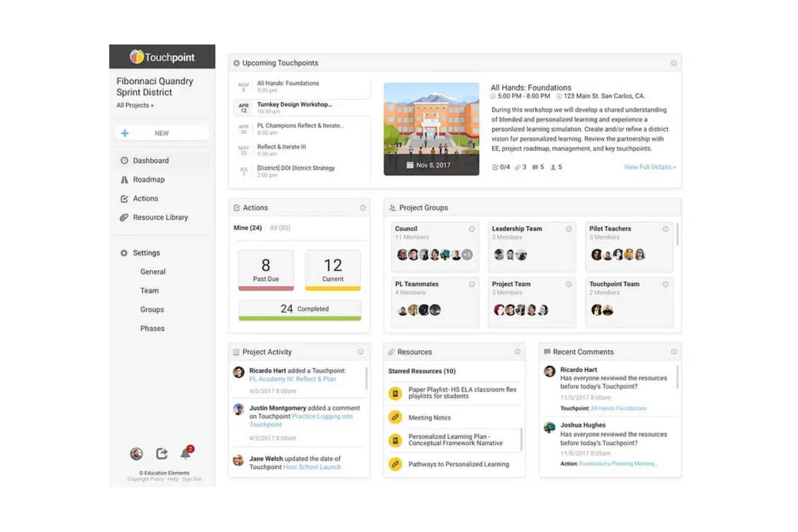Click the Touchpoint logo in the top-left
The image size is (798, 532).
[x=162, y=57]
